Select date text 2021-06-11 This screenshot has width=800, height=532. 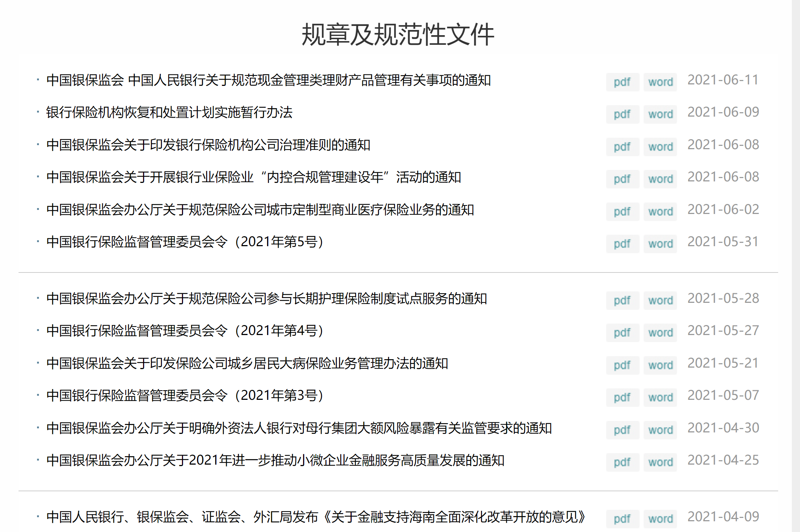tap(723, 80)
